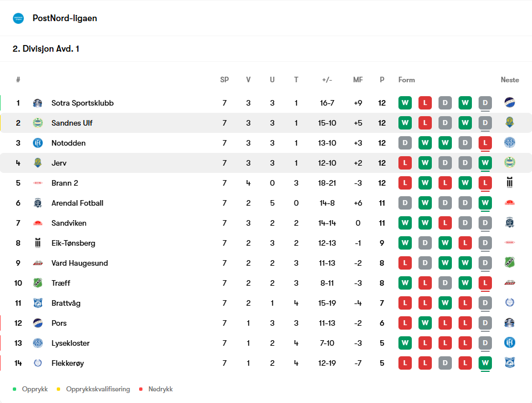532x403 pixels.
Task: Click Jerv's team badge icon
Action: [x=38, y=163]
